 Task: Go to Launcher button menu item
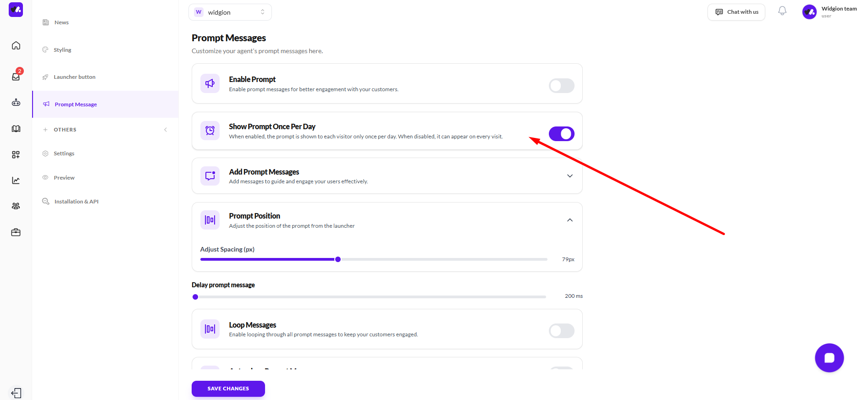tap(74, 77)
